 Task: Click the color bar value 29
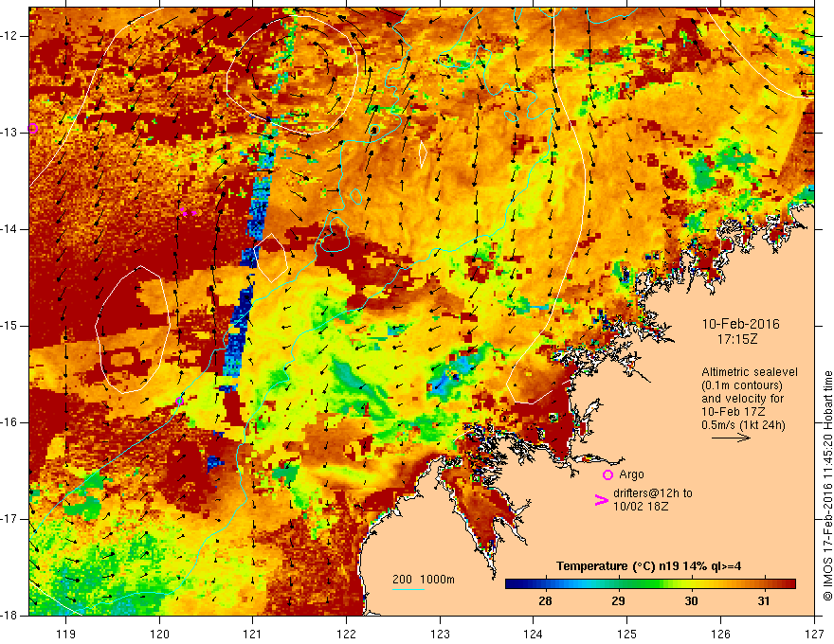618,601
